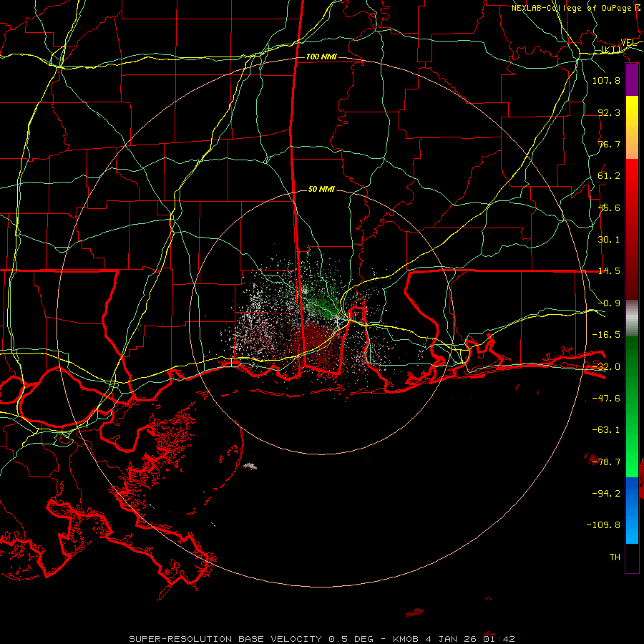Click the purple segment of the color bar
This screenshot has height=644, width=644.
(632, 79)
